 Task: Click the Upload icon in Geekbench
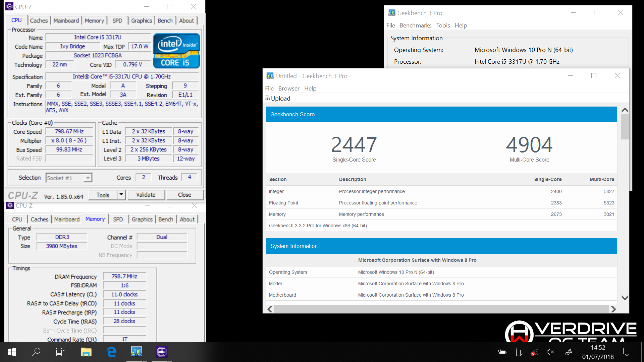[x=267, y=98]
